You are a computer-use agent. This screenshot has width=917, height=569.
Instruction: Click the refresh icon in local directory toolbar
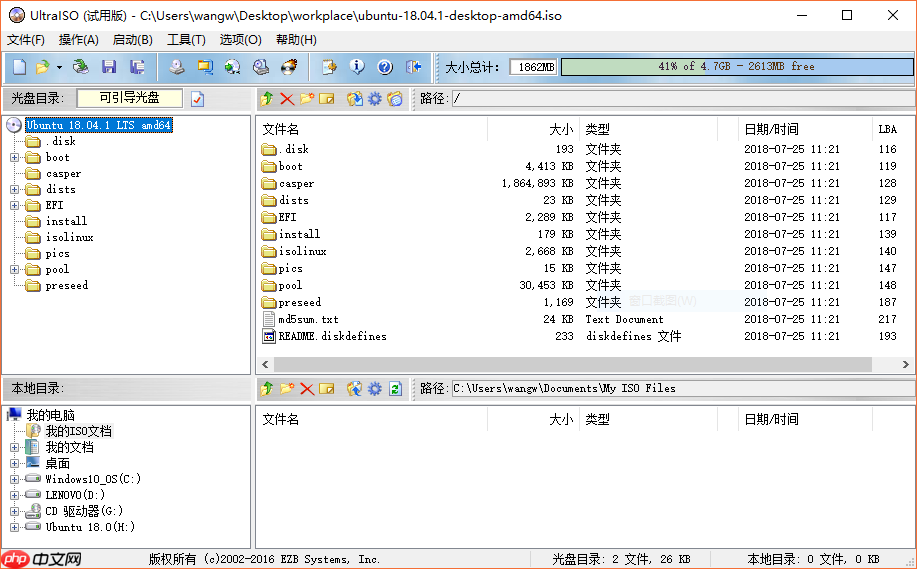(395, 388)
